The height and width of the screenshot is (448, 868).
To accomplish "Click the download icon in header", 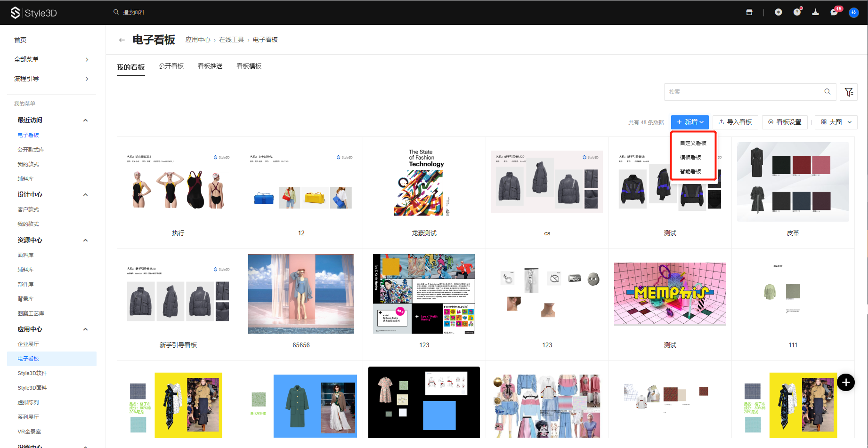I will 815,12.
